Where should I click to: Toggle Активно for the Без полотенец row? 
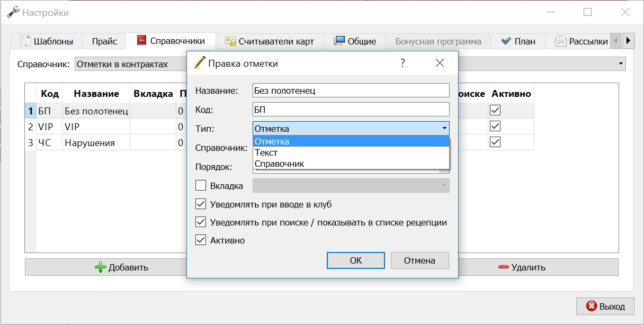(495, 111)
